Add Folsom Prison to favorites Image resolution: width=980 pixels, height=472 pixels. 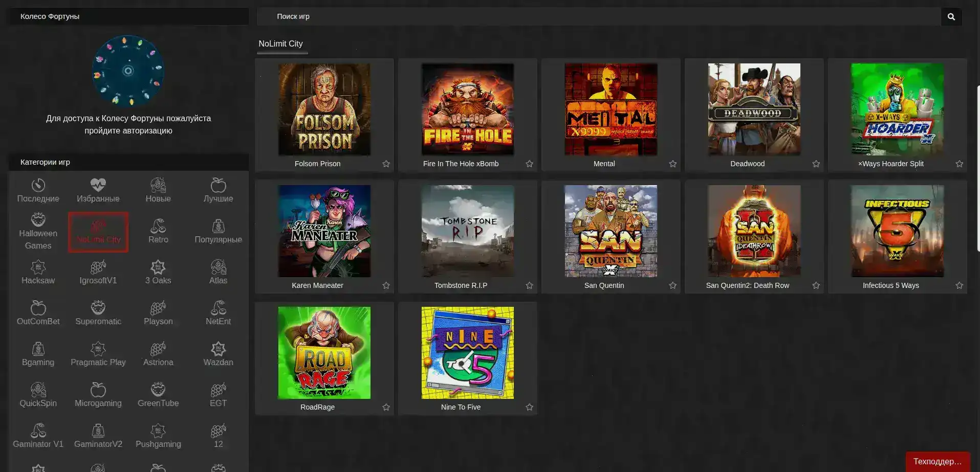[386, 164]
